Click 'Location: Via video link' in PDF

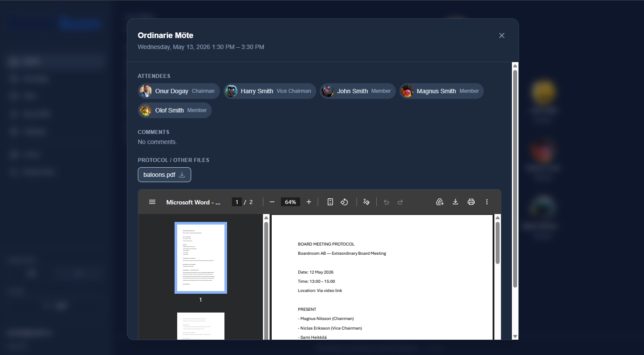(320, 290)
